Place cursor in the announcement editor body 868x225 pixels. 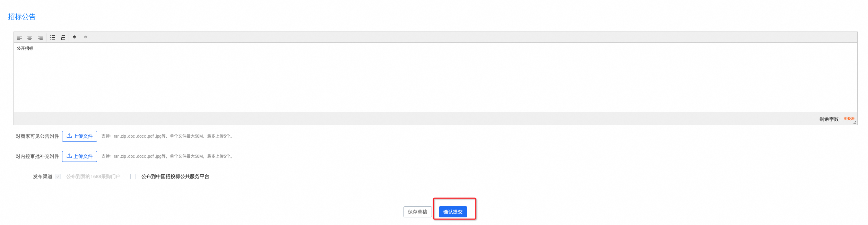(x=435, y=77)
